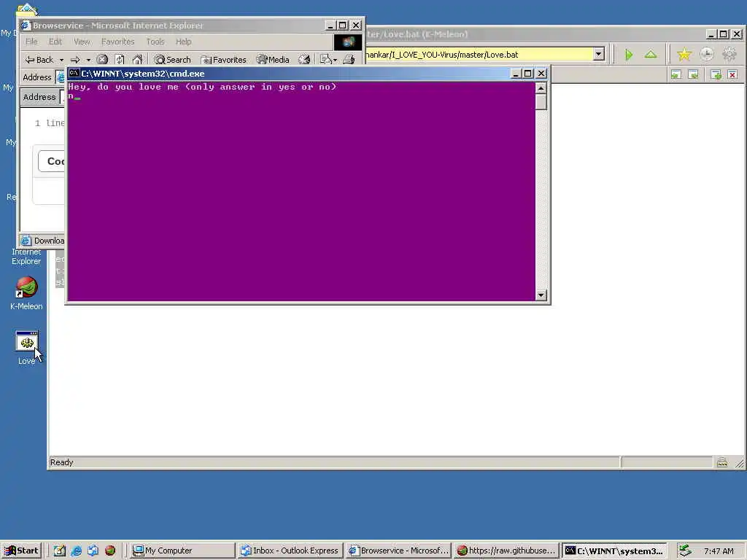Click the Stop icon in Internet Explorer
This screenshot has width=747, height=560.
102,60
